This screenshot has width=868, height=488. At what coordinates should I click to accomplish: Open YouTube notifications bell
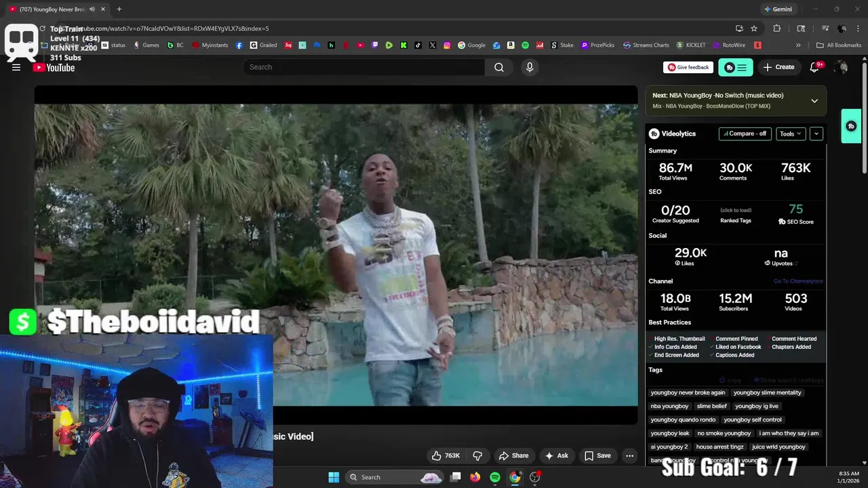pyautogui.click(x=816, y=66)
